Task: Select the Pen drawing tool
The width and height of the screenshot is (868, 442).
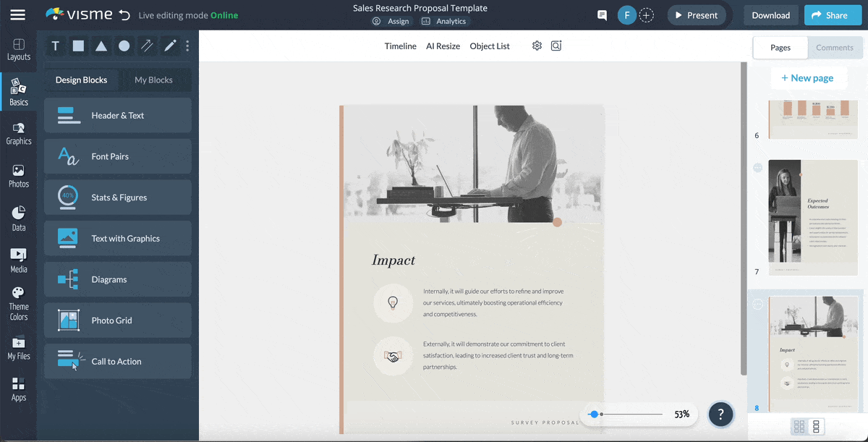Action: tap(169, 46)
